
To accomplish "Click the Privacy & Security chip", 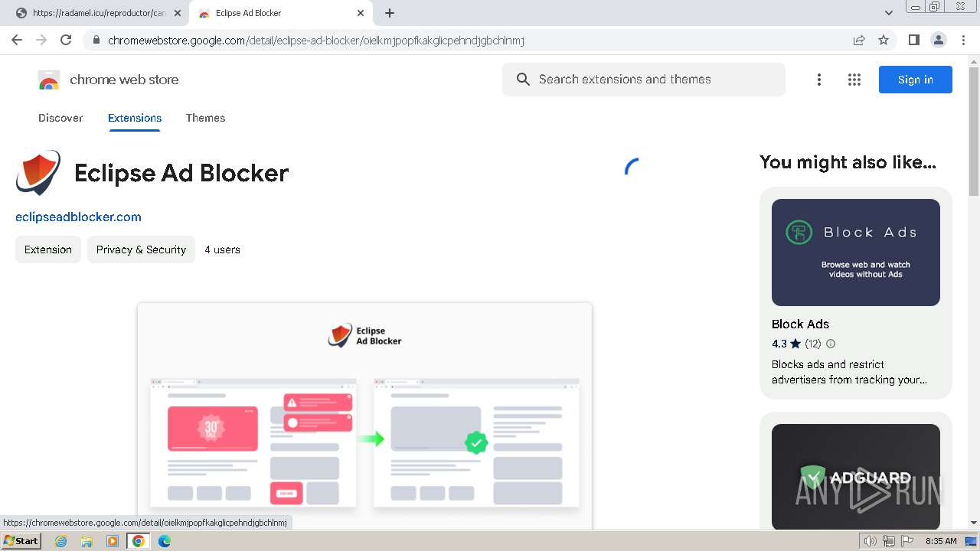I will [141, 249].
